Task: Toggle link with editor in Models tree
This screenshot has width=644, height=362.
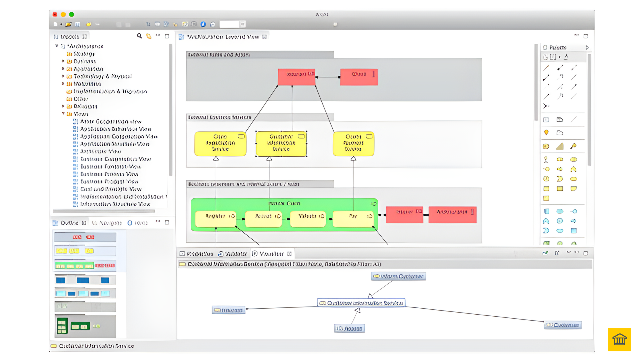Action: tap(149, 36)
